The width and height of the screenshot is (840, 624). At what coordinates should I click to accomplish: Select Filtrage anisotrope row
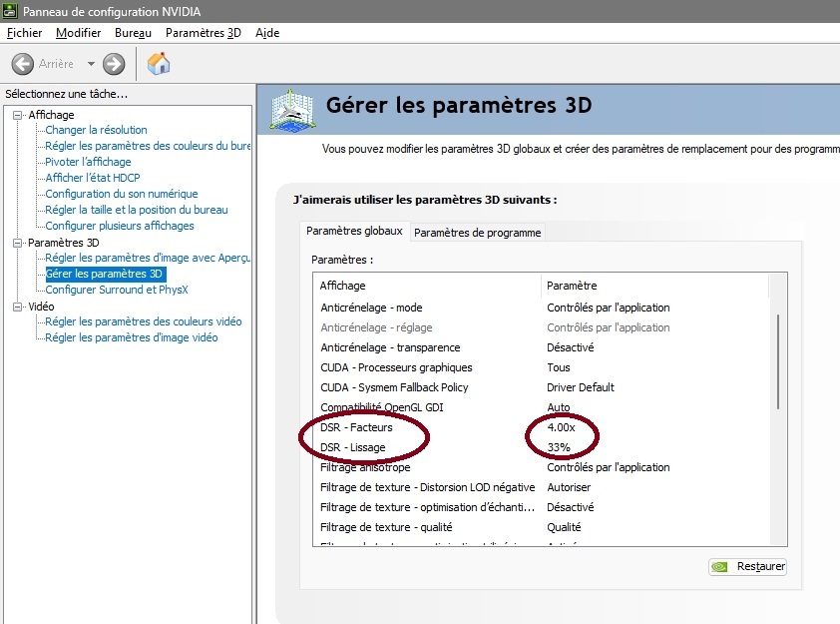[x=542, y=467]
